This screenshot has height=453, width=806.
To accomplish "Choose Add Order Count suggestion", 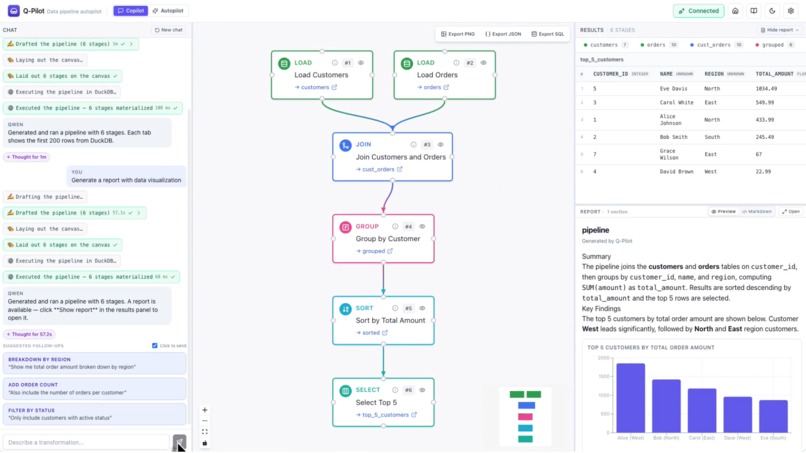I will tap(95, 388).
